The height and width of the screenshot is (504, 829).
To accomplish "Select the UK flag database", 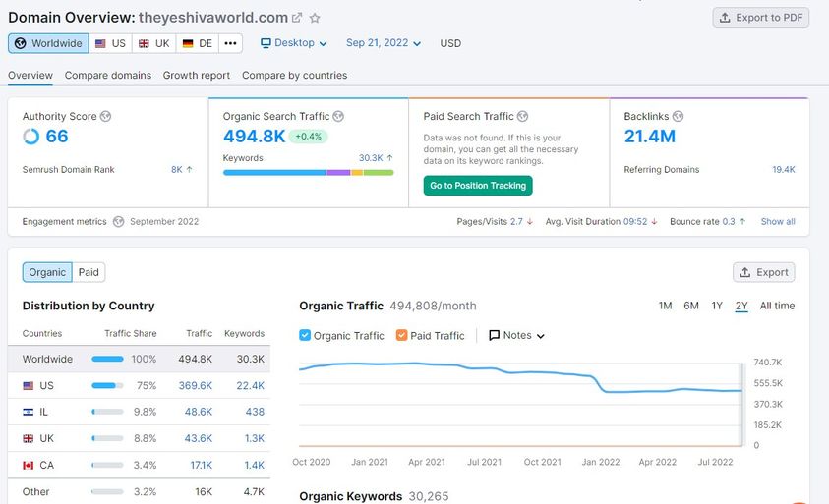I will tap(153, 43).
